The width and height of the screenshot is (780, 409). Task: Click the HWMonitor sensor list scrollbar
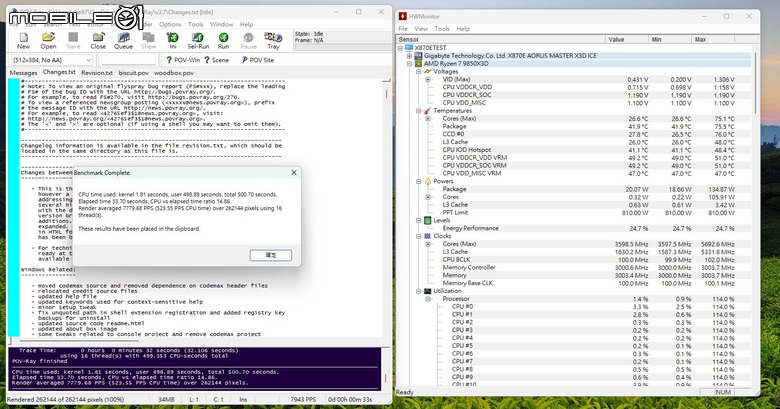pyautogui.click(x=773, y=200)
